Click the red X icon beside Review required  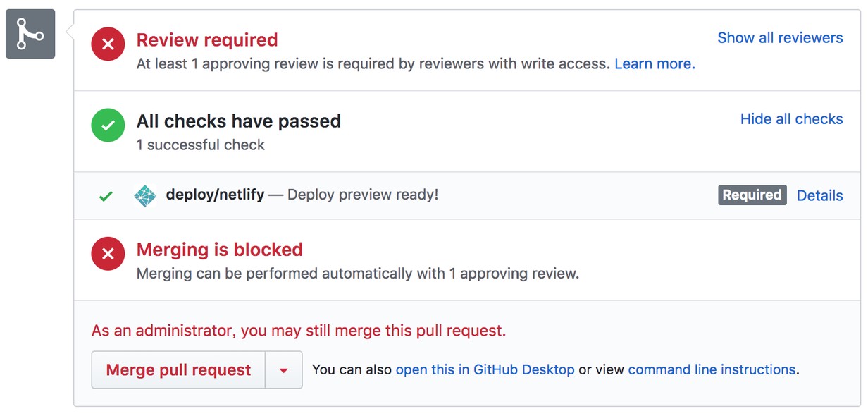coord(108,44)
